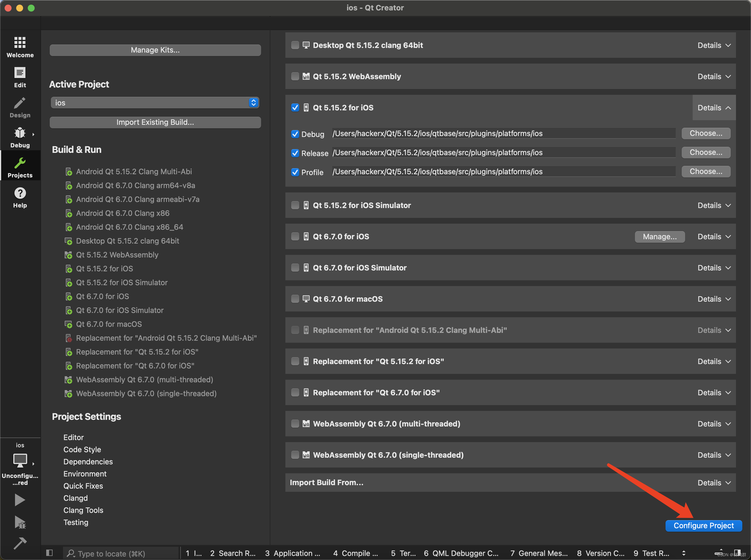Open Design mode

20,107
